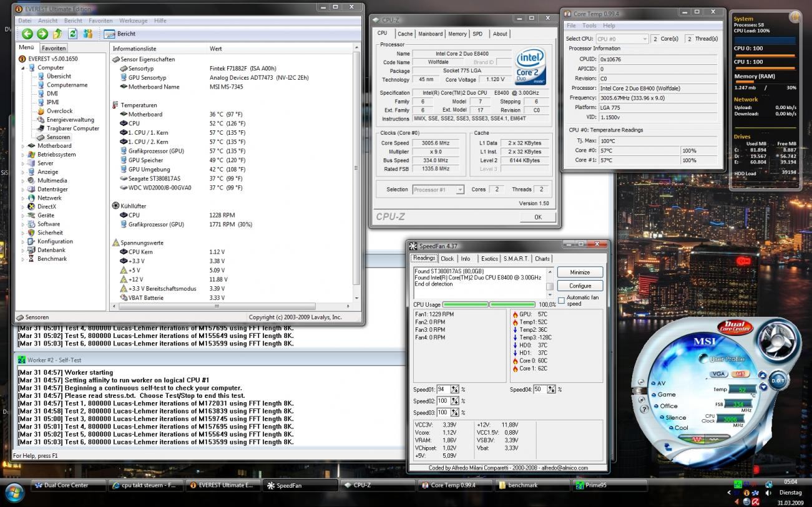Switch to the Favoriten tab in EVEREST sidebar
This screenshot has height=507, width=812.
[54, 48]
